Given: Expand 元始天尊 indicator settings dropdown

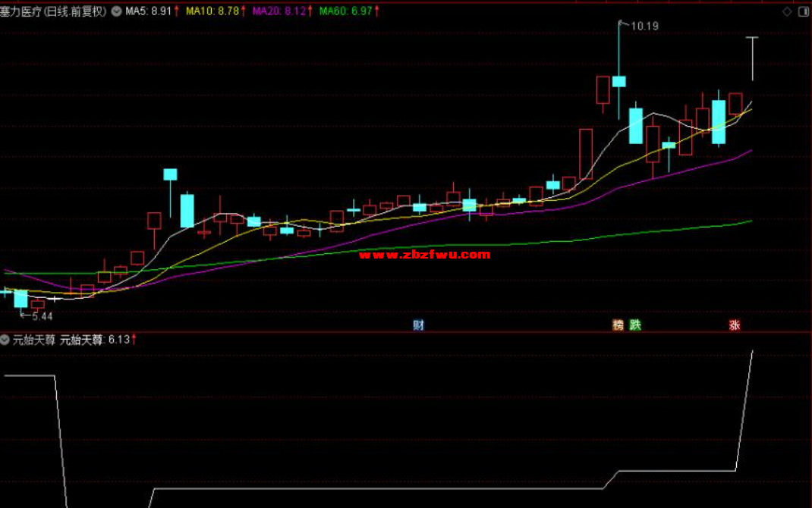Looking at the screenshot, I should pyautogui.click(x=5, y=340).
